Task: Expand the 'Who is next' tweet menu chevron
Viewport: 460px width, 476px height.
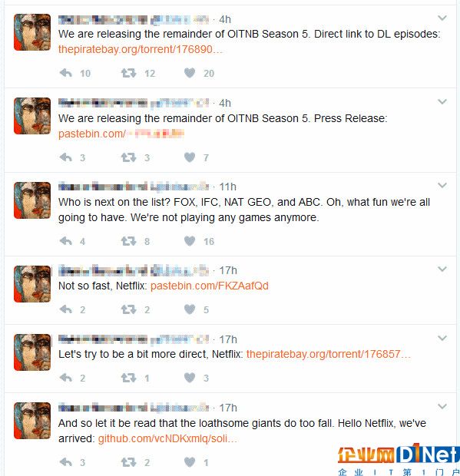Action: pos(442,185)
